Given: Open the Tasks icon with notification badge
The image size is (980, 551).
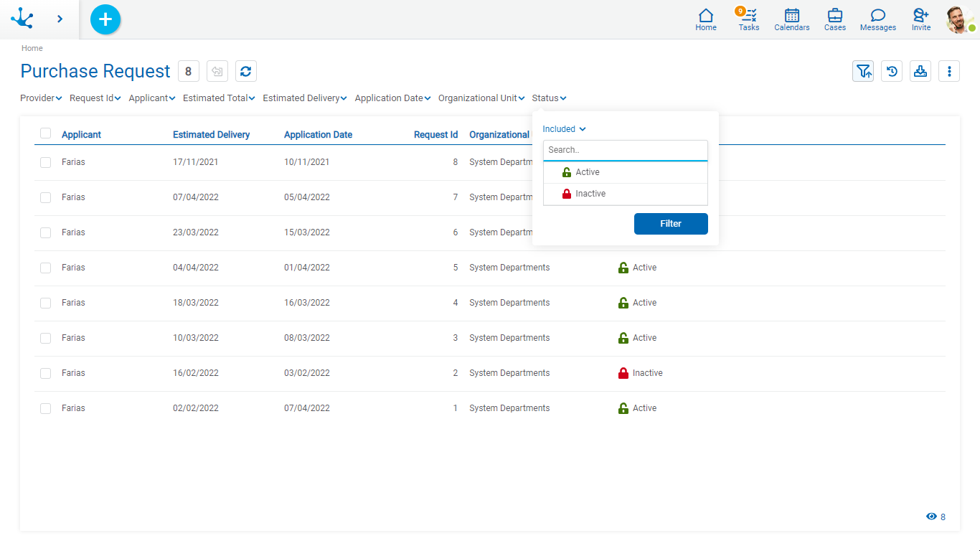Looking at the screenshot, I should click(x=749, y=19).
